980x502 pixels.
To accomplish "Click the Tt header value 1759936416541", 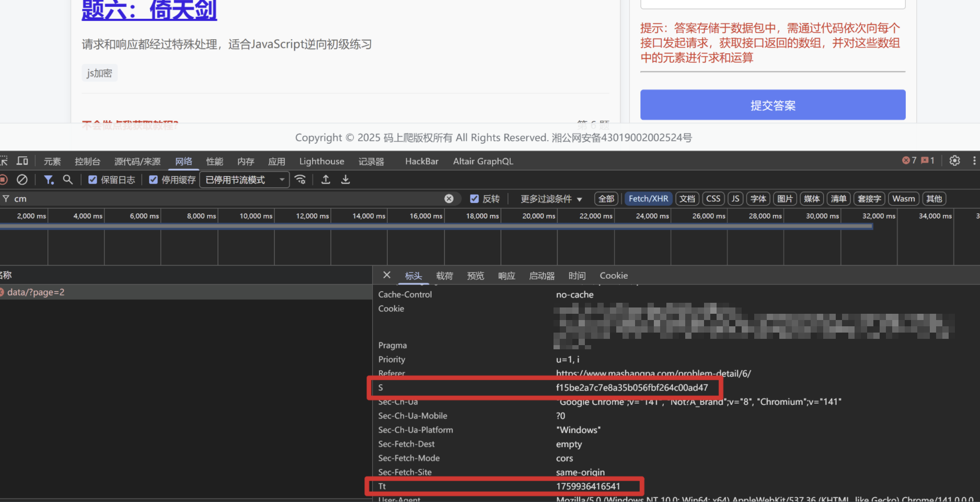I will click(x=588, y=486).
